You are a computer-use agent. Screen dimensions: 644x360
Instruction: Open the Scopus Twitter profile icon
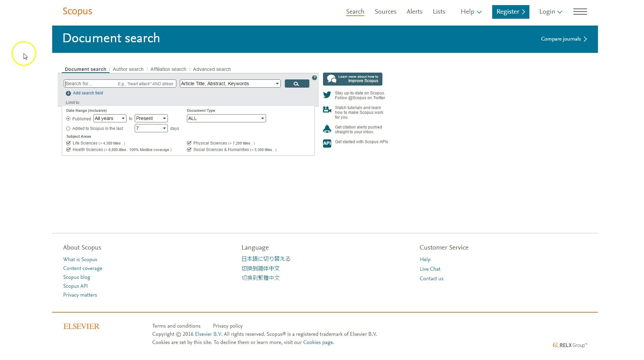pos(327,95)
